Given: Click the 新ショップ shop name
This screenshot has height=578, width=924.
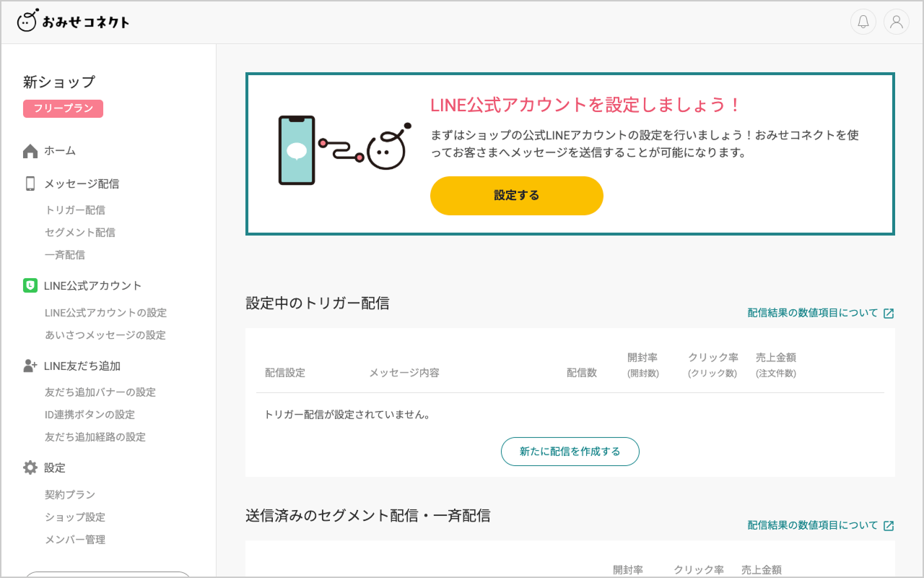Looking at the screenshot, I should 59,82.
